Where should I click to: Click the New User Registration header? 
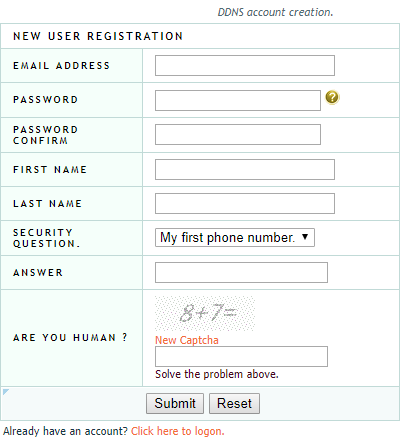click(x=98, y=36)
